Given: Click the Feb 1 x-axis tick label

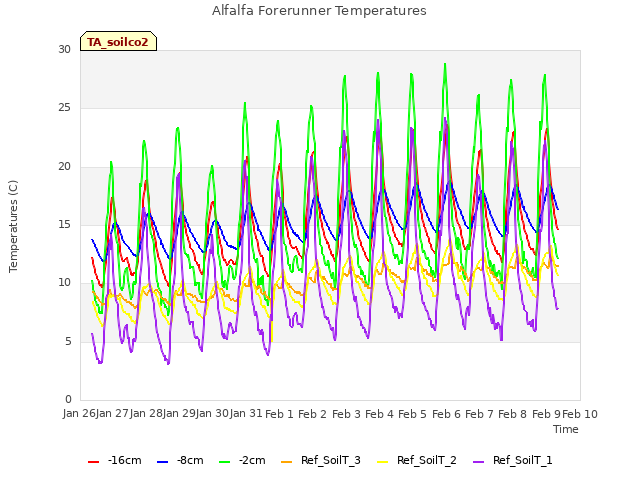Looking at the screenshot, I should tap(279, 414).
